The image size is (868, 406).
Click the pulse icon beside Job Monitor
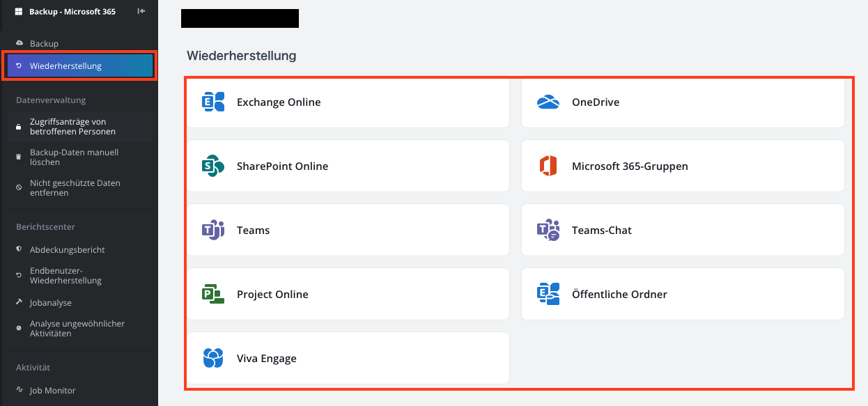(x=20, y=391)
